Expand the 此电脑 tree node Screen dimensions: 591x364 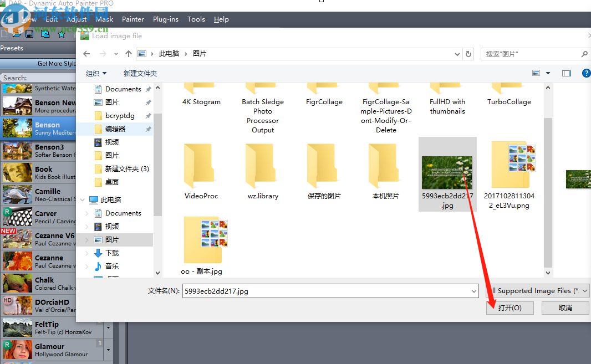[x=82, y=199]
